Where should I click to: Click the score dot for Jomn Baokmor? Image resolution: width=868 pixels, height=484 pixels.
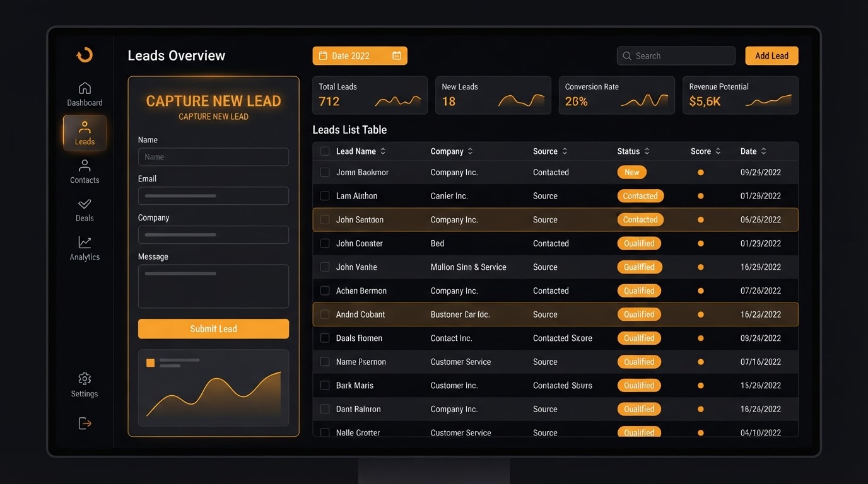701,173
